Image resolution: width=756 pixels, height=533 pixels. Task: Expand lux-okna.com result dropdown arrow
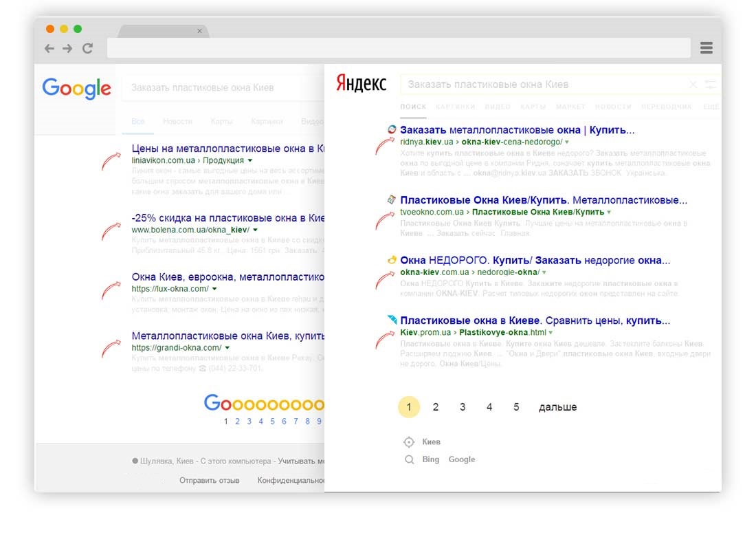[214, 289]
